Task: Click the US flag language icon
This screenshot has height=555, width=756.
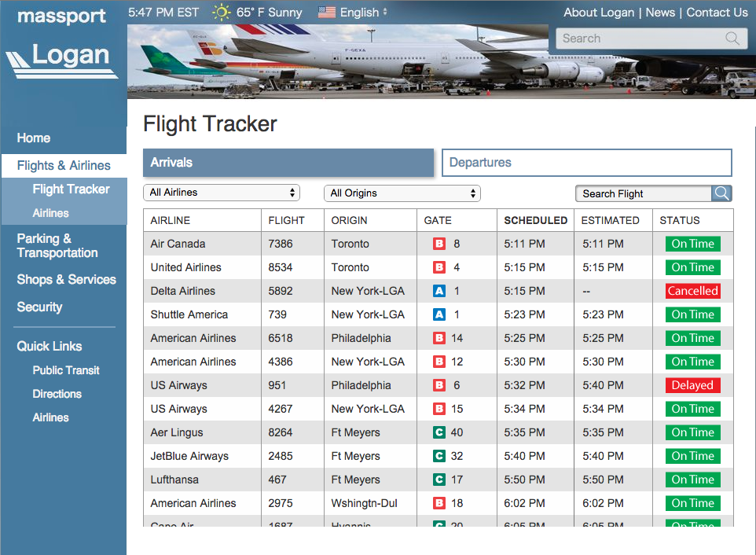Action: point(327,13)
